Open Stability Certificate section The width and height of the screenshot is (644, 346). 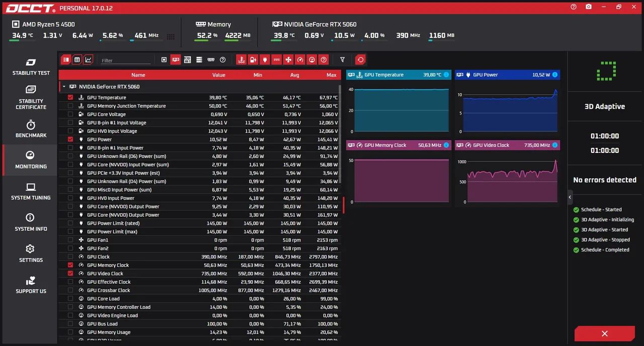pyautogui.click(x=31, y=98)
